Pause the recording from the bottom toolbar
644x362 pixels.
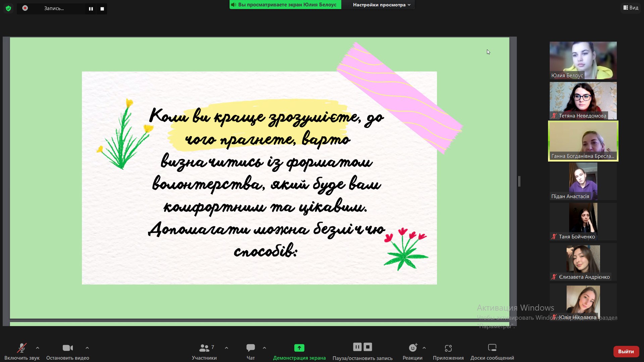click(357, 347)
